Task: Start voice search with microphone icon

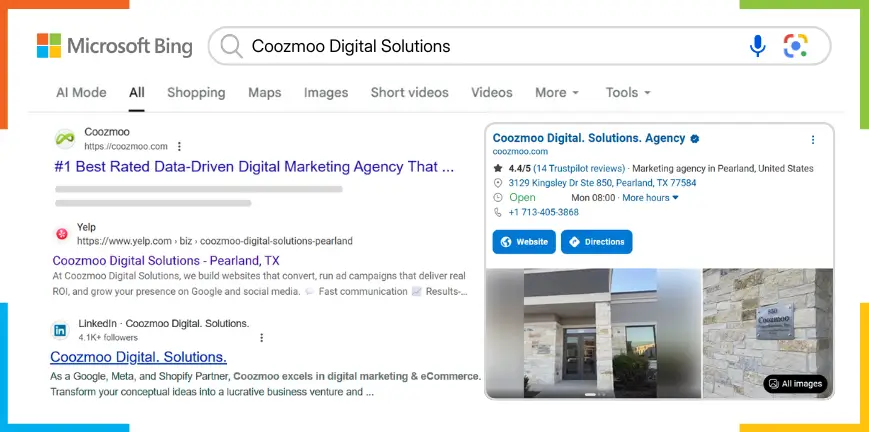Action: click(x=757, y=45)
